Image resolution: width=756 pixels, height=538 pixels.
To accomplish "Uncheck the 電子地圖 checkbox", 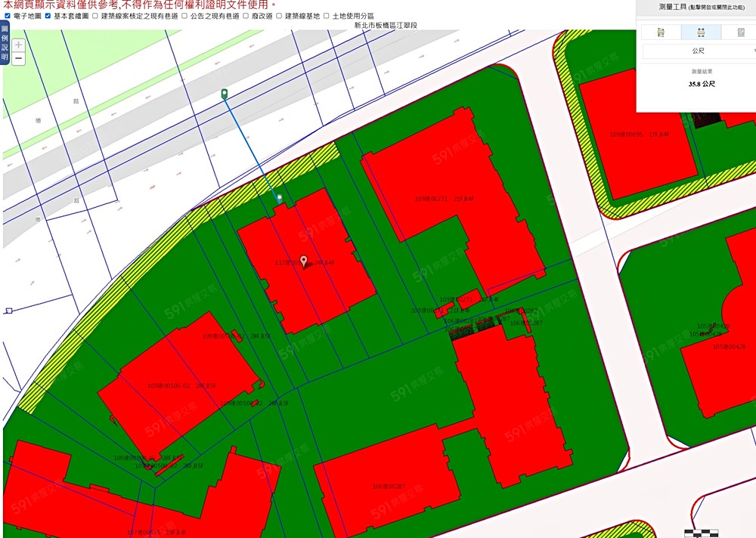I will pyautogui.click(x=8, y=15).
